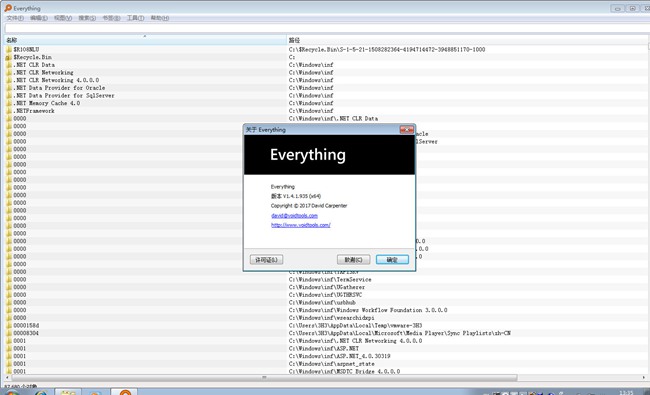The image size is (650, 395).
Task: Click path ending Sync Playlists\zh-CN
Action: [x=400, y=333]
